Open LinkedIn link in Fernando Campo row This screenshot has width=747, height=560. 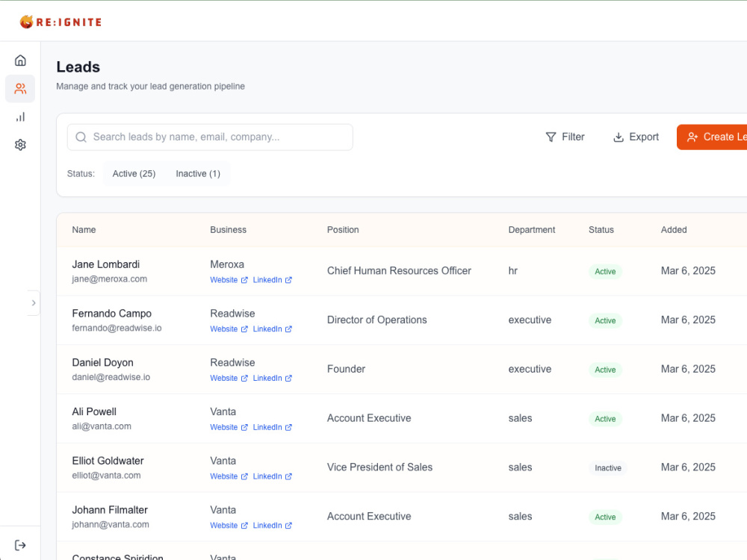coord(272,329)
